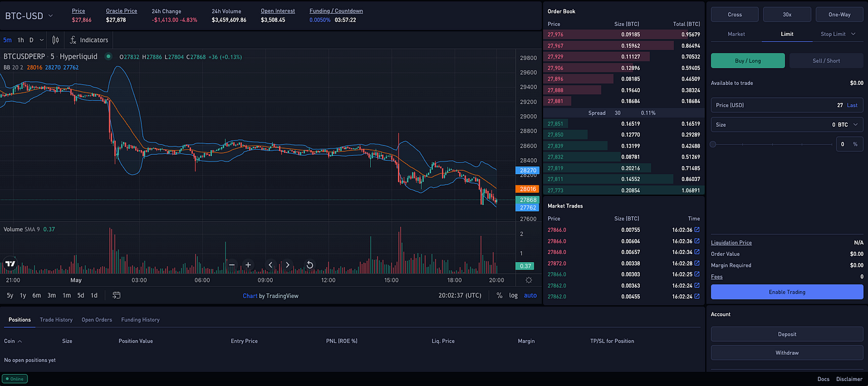Image resolution: width=868 pixels, height=386 pixels.
Task: Click the green market status dot near Hyperliquid
Action: [108, 56]
